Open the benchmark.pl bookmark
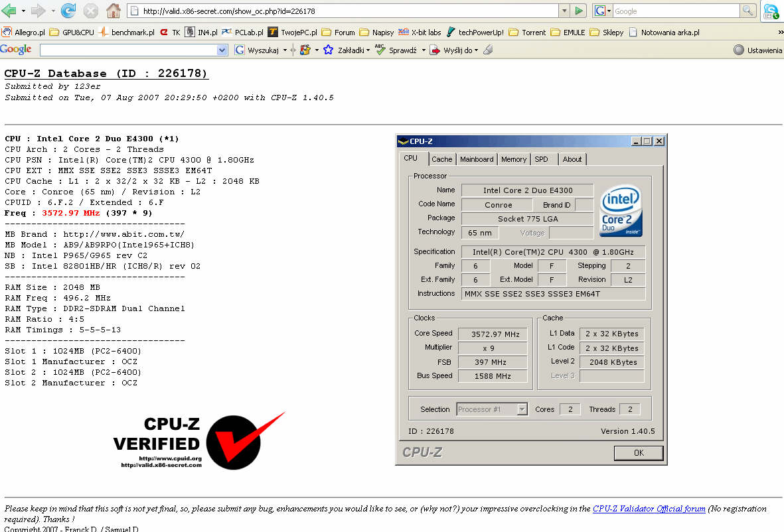 point(127,32)
